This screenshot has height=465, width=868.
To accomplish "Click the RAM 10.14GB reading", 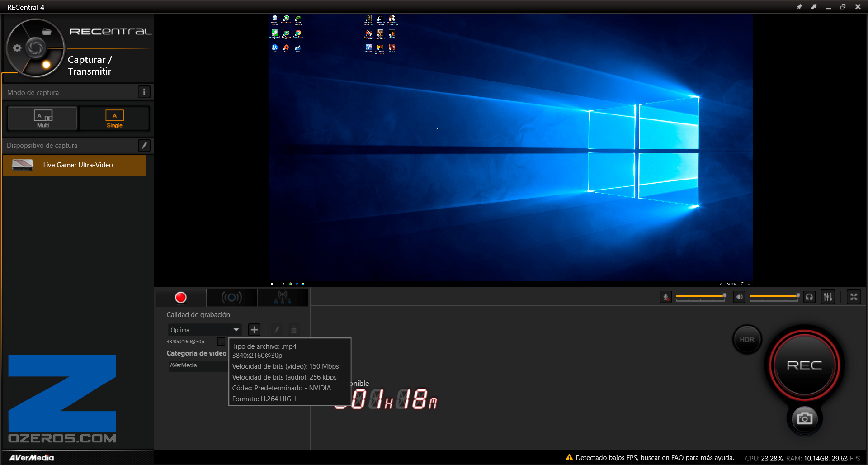I will 807,458.
